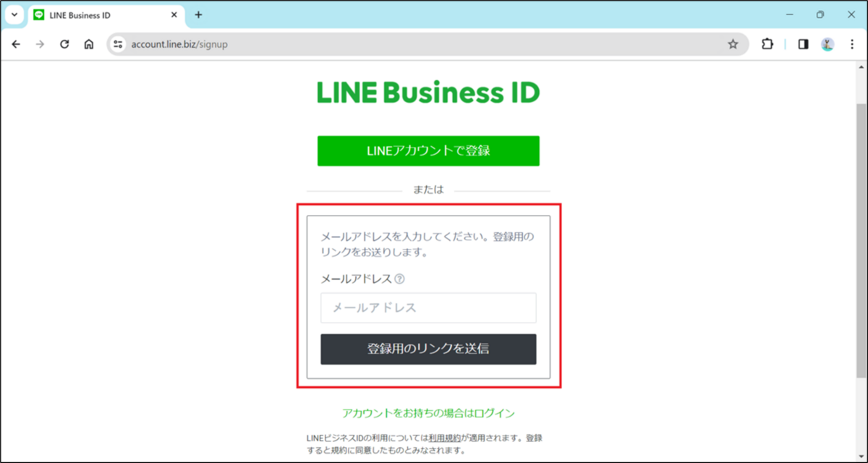Image resolution: width=868 pixels, height=463 pixels.
Task: Go to the browser home page icon
Action: click(x=88, y=44)
